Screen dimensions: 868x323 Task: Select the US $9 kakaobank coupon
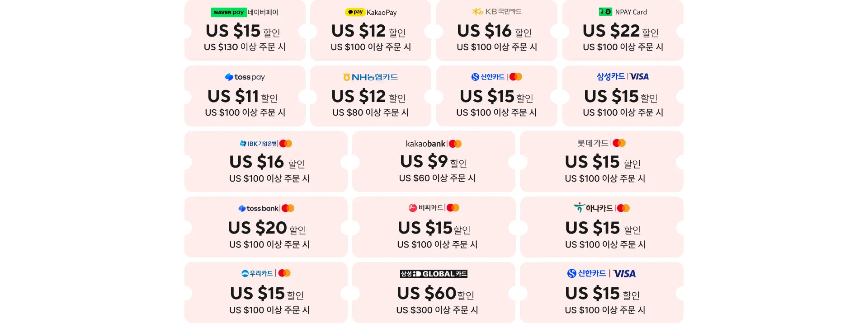434,162
